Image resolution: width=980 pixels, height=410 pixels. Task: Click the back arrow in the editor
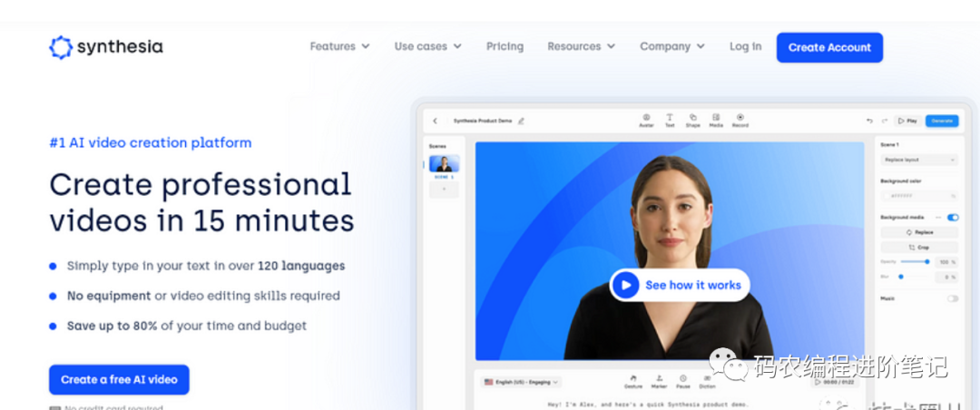(x=435, y=121)
